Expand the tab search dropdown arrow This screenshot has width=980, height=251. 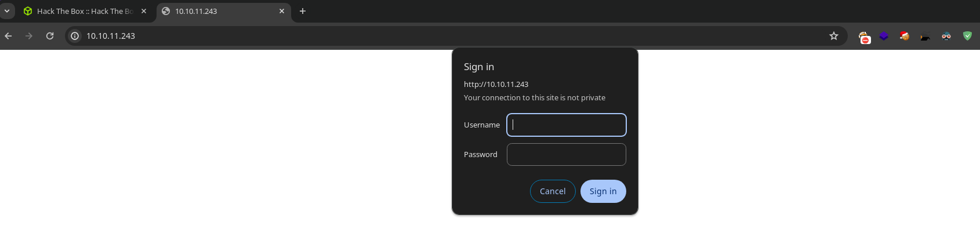(7, 11)
